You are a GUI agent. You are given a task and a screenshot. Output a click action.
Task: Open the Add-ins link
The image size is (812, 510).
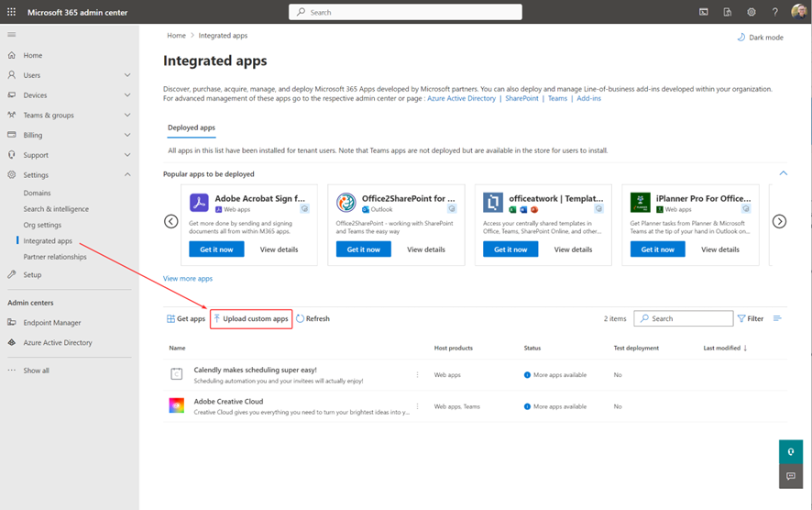pos(588,98)
